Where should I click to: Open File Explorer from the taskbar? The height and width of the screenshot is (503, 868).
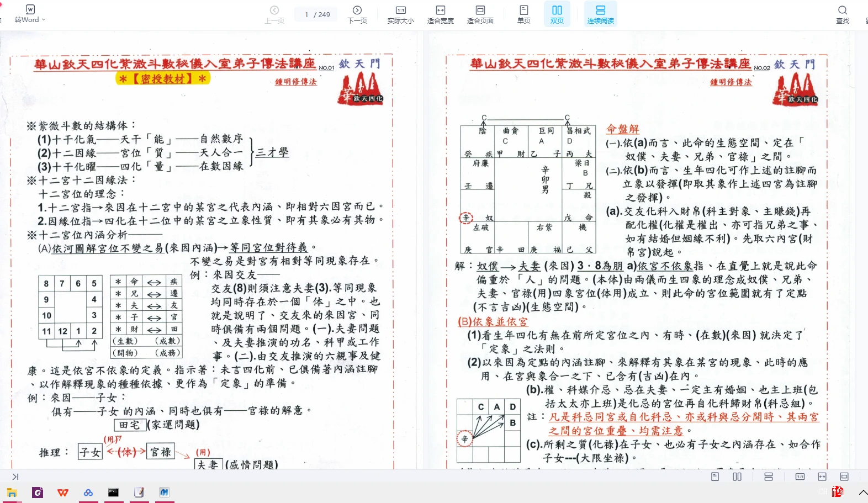point(12,493)
